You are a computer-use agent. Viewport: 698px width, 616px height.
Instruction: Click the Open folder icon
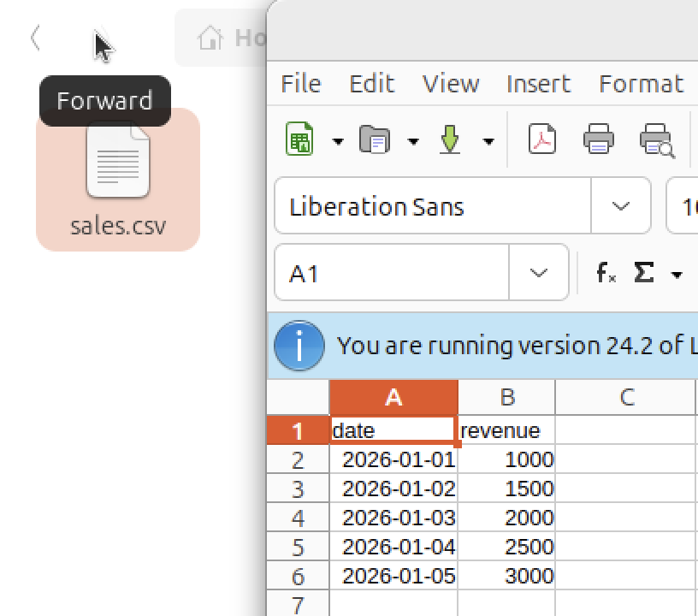375,139
